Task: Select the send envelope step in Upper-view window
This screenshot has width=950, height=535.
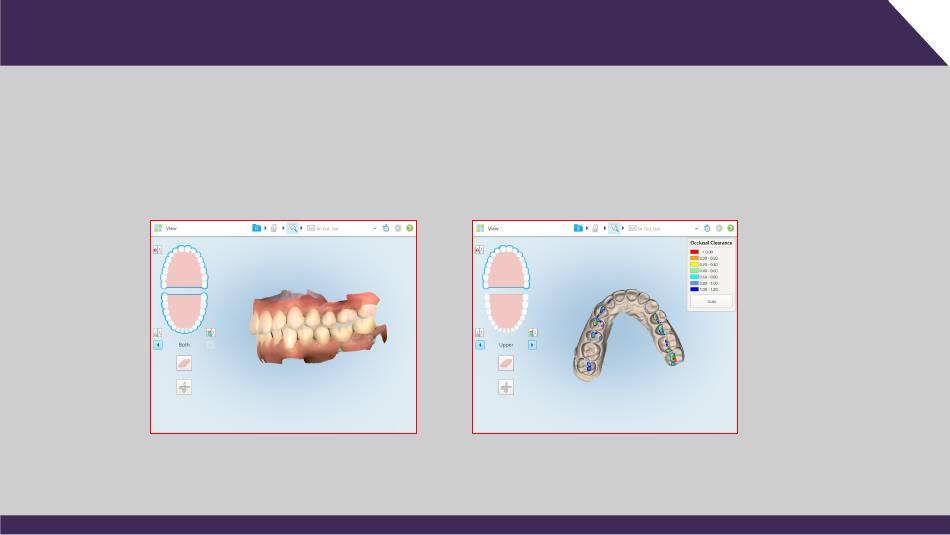Action: 633,228
